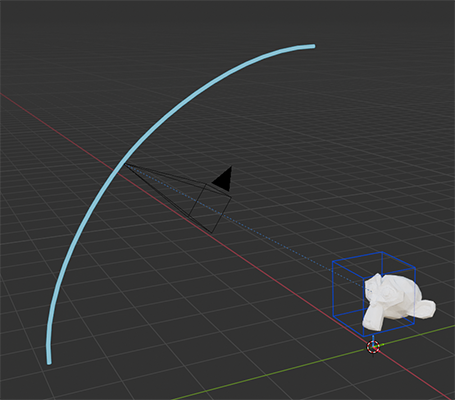Click the short blue line above the 3D cursor
The width and height of the screenshot is (455, 400).
pos(373,338)
